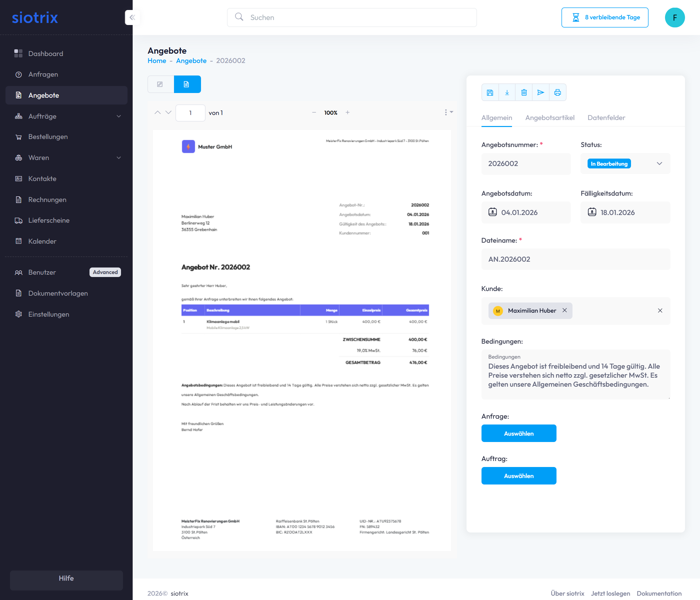
Task: Open Angebote breadcrumb link
Action: pos(191,60)
